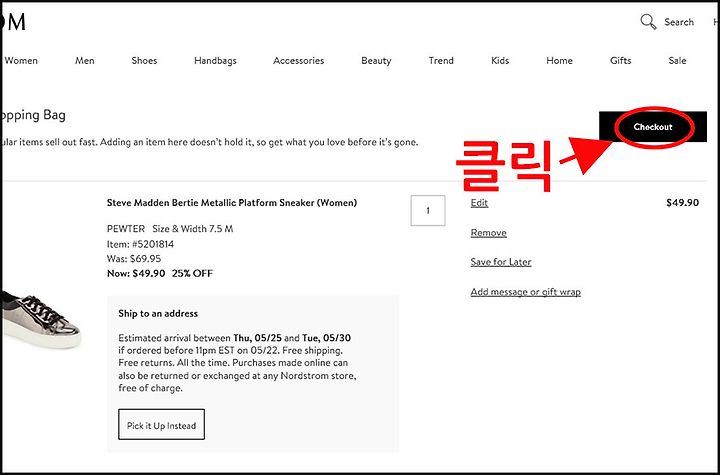Open the Beauty menu
The image size is (720, 475).
376,61
